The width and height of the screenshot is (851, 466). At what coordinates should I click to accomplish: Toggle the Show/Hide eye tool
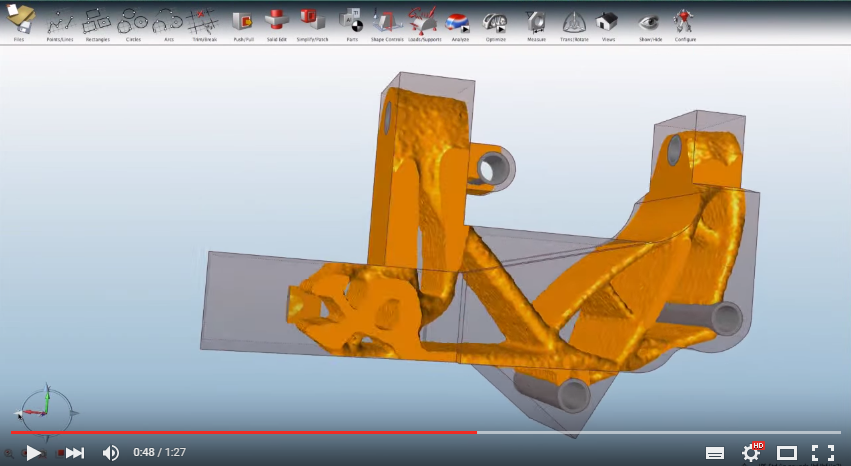point(649,20)
